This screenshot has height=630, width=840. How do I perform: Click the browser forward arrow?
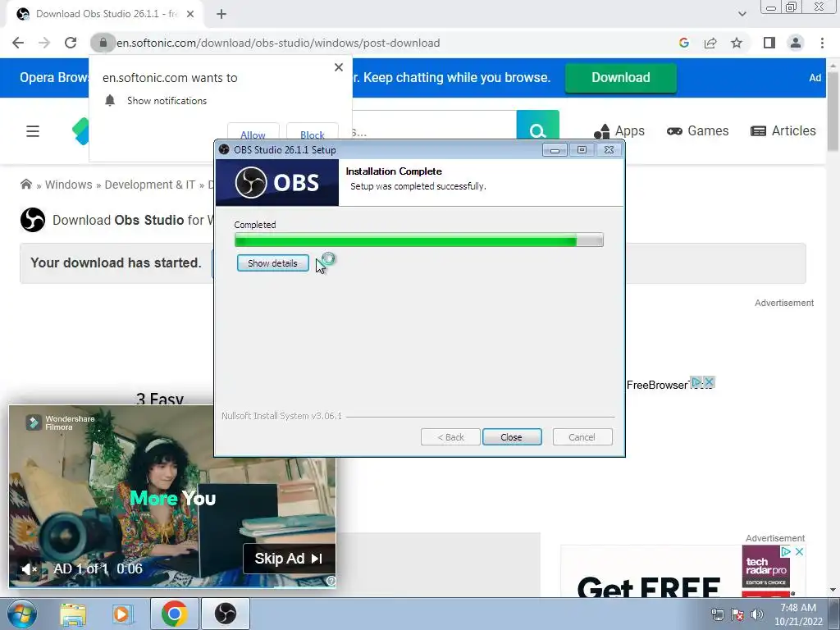pos(44,43)
